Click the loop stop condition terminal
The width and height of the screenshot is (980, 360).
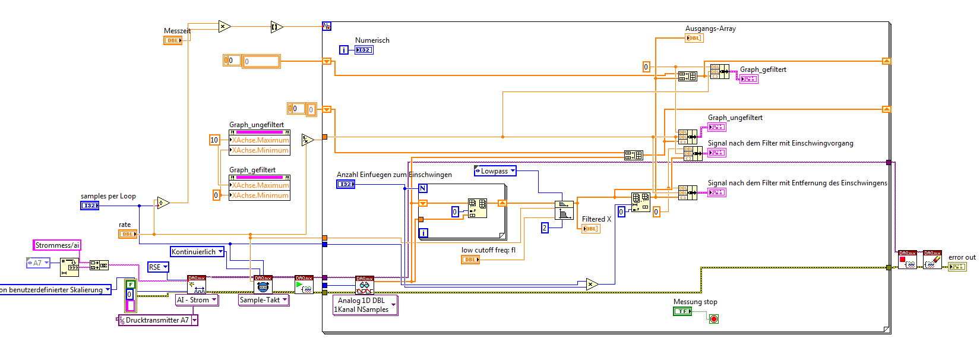pyautogui.click(x=714, y=319)
